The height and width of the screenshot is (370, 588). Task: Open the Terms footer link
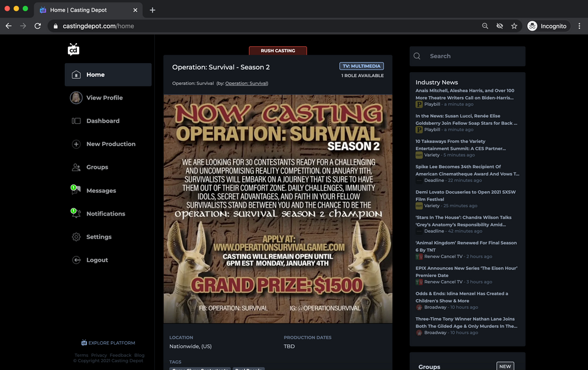[x=82, y=355]
